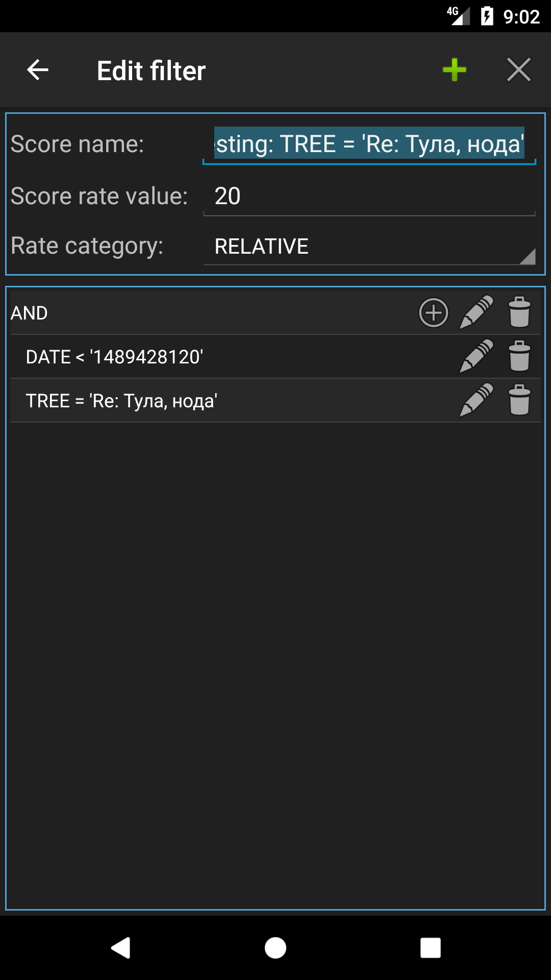
Task: Edit the DATE condition with pencil icon
Action: tap(476, 356)
